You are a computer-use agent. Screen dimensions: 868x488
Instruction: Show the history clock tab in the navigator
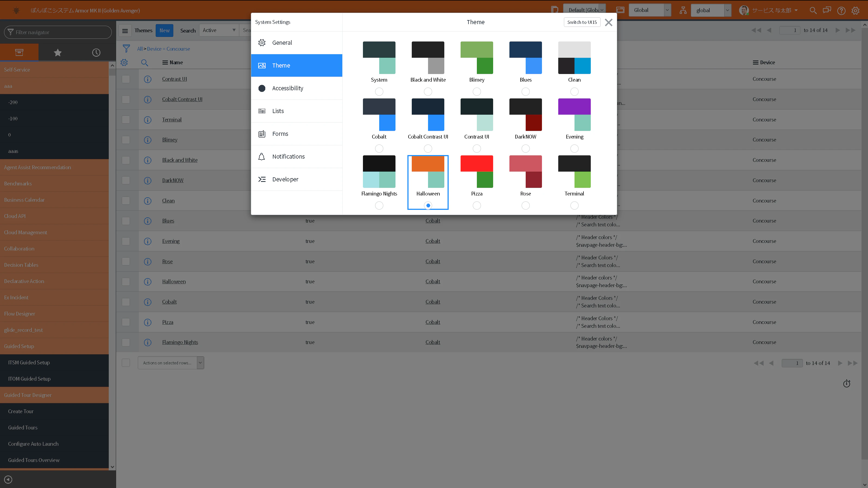pos(96,53)
